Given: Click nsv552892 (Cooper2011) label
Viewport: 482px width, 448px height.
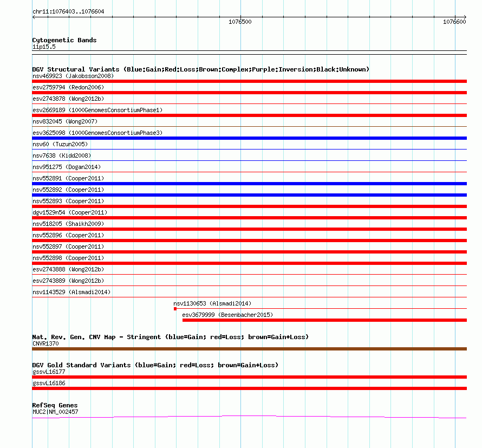Looking at the screenshot, I should pos(68,190).
